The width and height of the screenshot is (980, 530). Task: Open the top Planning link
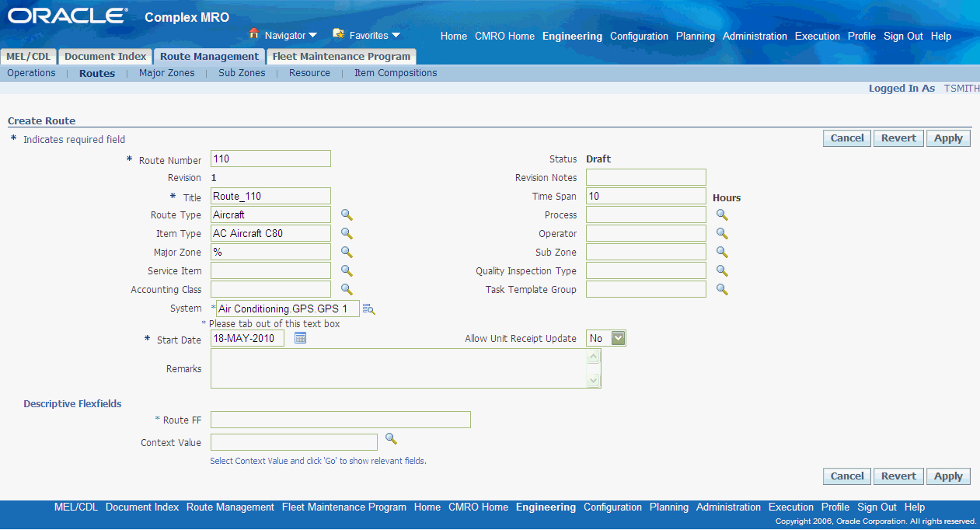(696, 37)
